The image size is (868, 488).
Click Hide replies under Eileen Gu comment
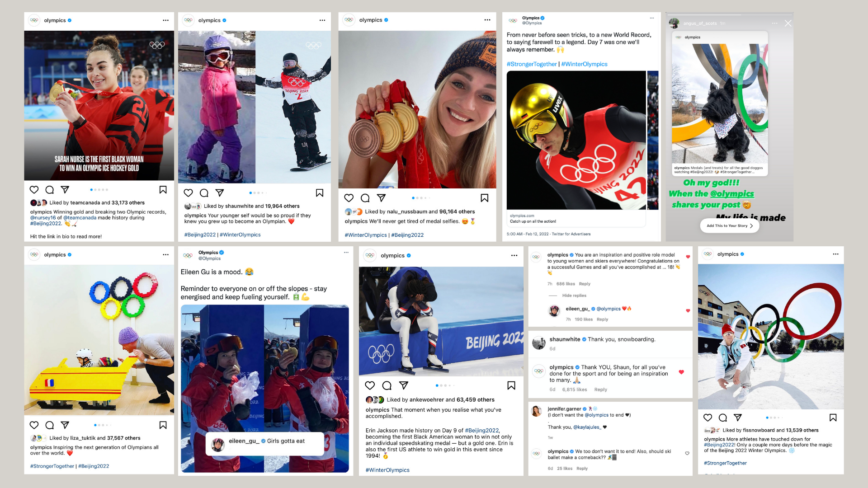point(574,296)
